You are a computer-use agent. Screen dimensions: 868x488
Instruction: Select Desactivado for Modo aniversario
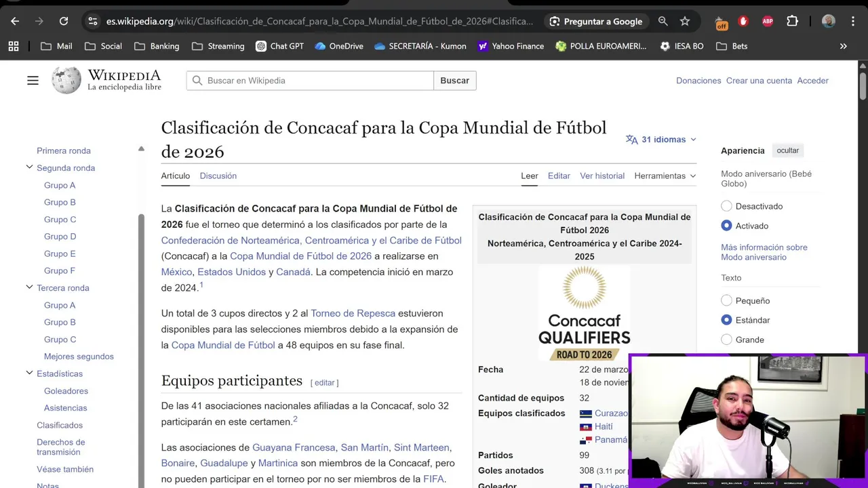(726, 206)
